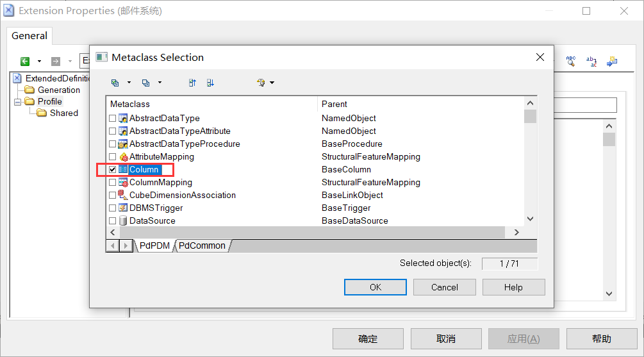644x357 pixels.
Task: Open Deselect All dropdown arrow
Action: (160, 83)
